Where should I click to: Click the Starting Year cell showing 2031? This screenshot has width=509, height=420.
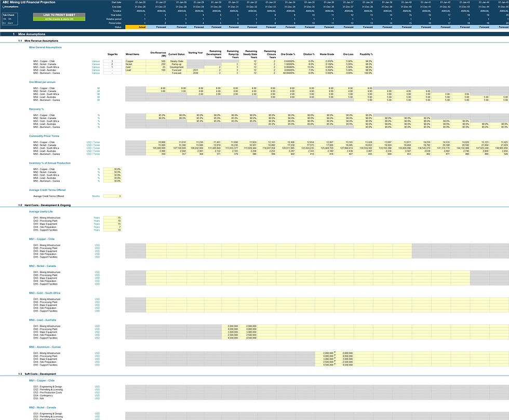click(195, 70)
